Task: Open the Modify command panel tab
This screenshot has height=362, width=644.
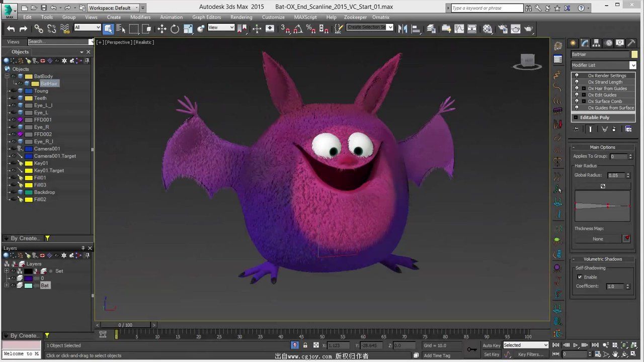Action: point(585,43)
